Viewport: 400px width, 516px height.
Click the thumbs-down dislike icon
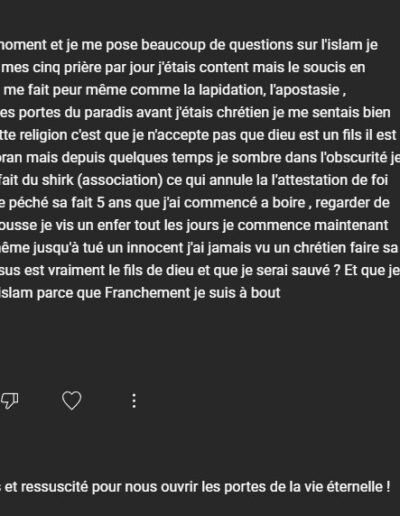[x=9, y=400]
